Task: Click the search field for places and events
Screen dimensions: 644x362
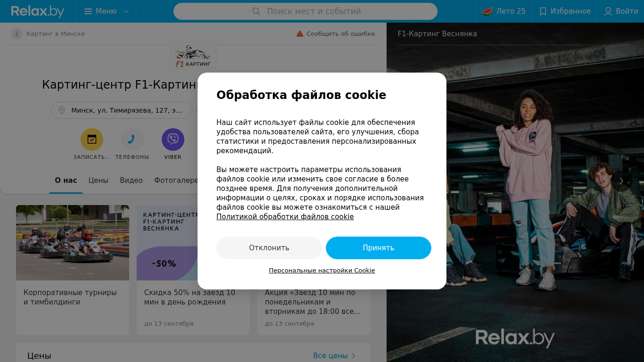Action: 305,11
